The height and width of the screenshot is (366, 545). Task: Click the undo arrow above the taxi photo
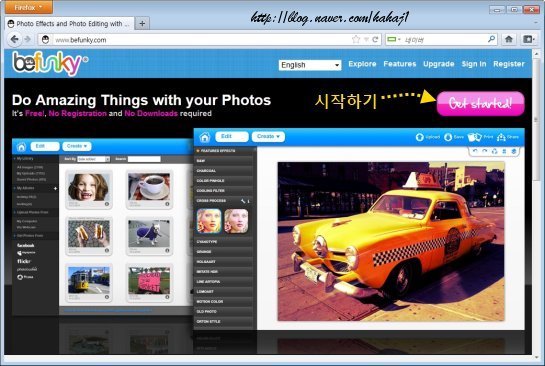pos(475,151)
